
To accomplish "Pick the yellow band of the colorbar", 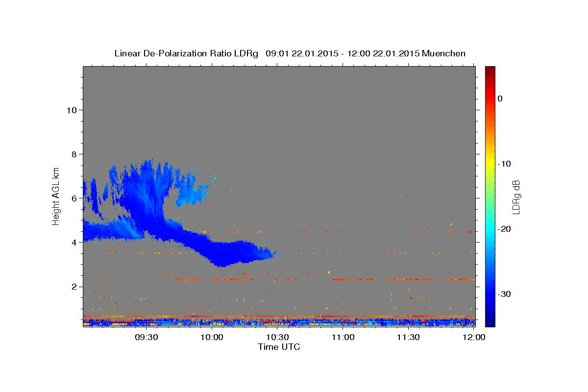I will coord(490,162).
